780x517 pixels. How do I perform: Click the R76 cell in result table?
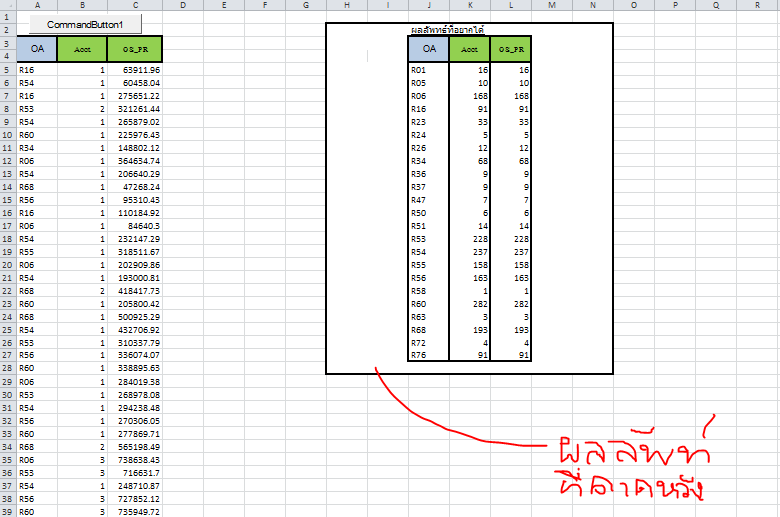coord(428,354)
